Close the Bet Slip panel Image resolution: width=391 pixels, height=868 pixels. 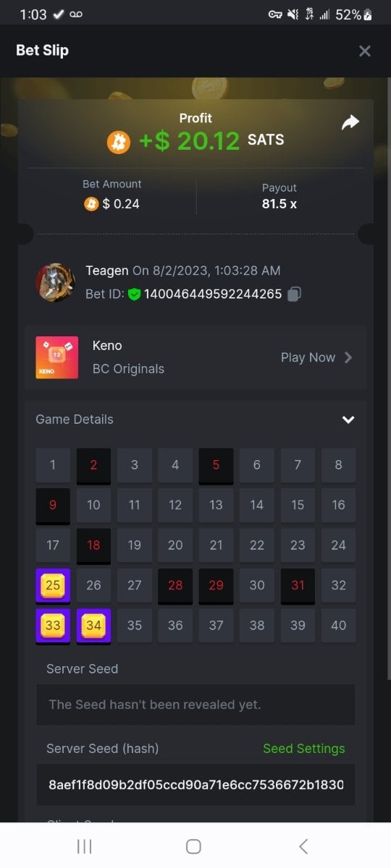tap(365, 51)
